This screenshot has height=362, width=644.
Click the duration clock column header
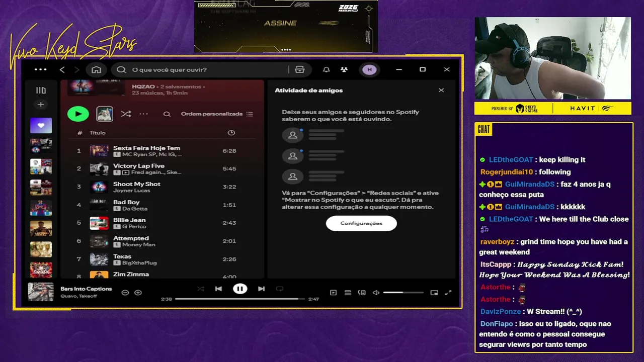click(231, 133)
